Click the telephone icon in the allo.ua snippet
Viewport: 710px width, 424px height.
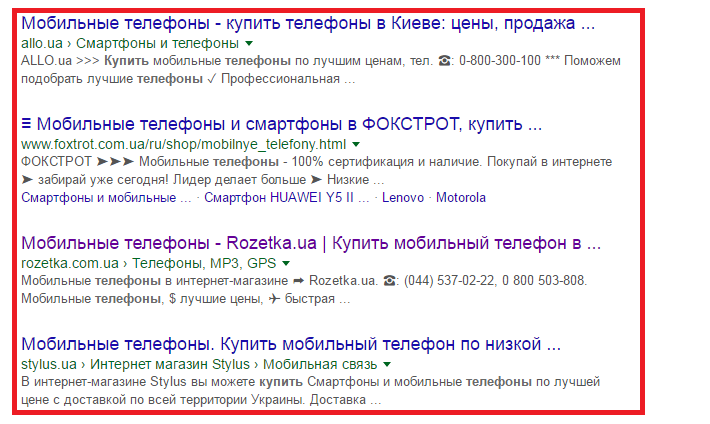pos(445,61)
